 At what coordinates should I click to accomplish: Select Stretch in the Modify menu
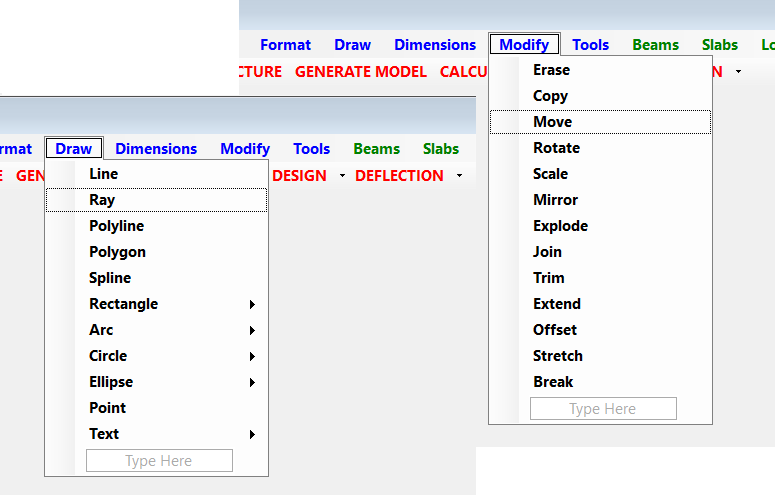[600, 356]
